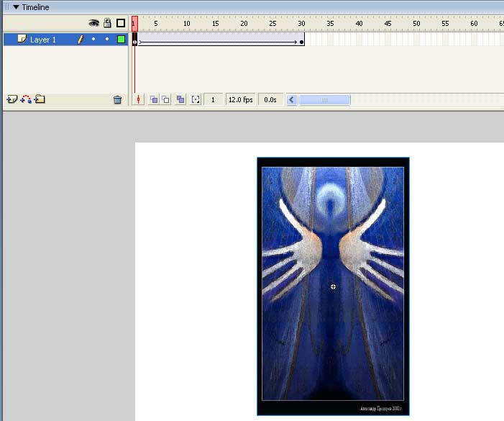The height and width of the screenshot is (421, 504).
Task: Enable Onion Skin mode
Action: [153, 100]
